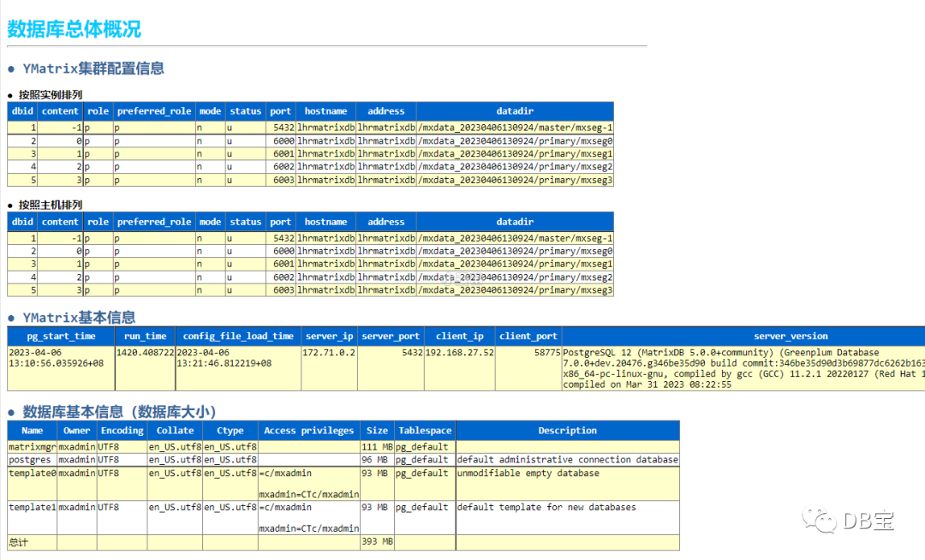Select the template1 database name
The width and height of the screenshot is (925, 560).
[32, 507]
